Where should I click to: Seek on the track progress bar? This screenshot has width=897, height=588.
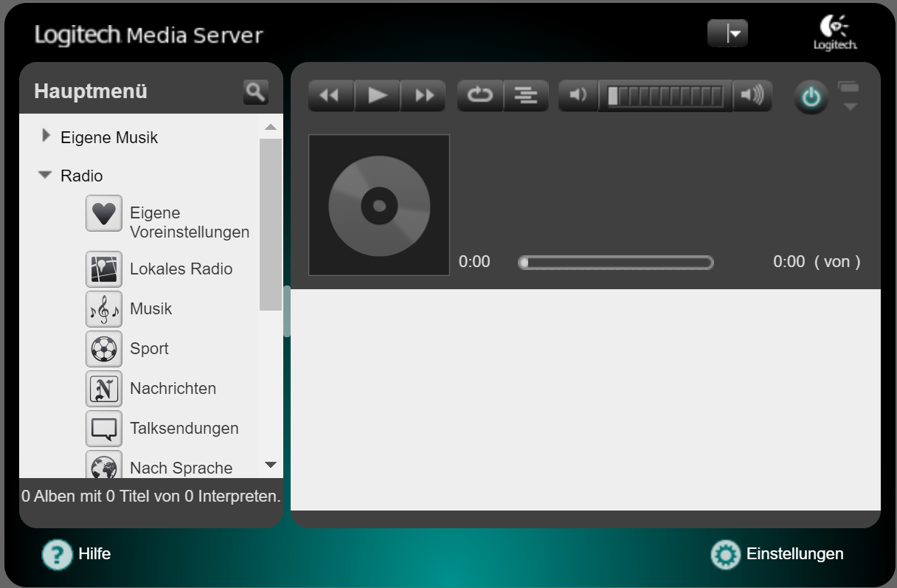(x=616, y=263)
